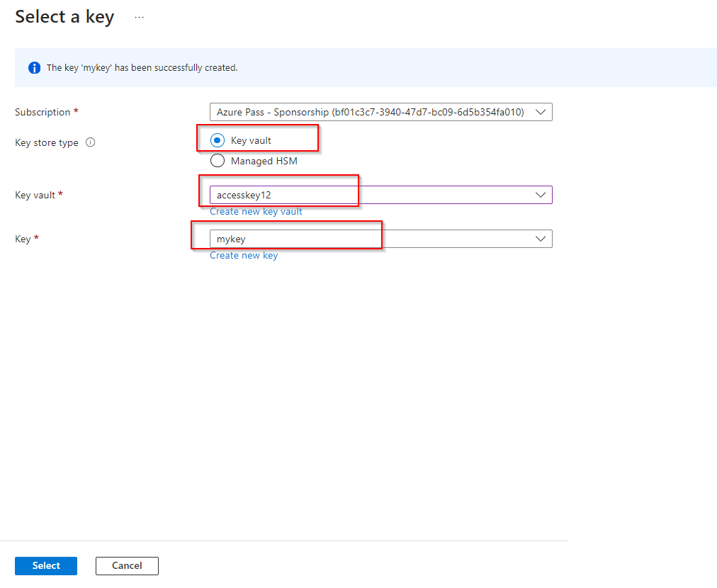The image size is (717, 588).
Task: Click the Key vault field label on left
Action: click(x=35, y=195)
